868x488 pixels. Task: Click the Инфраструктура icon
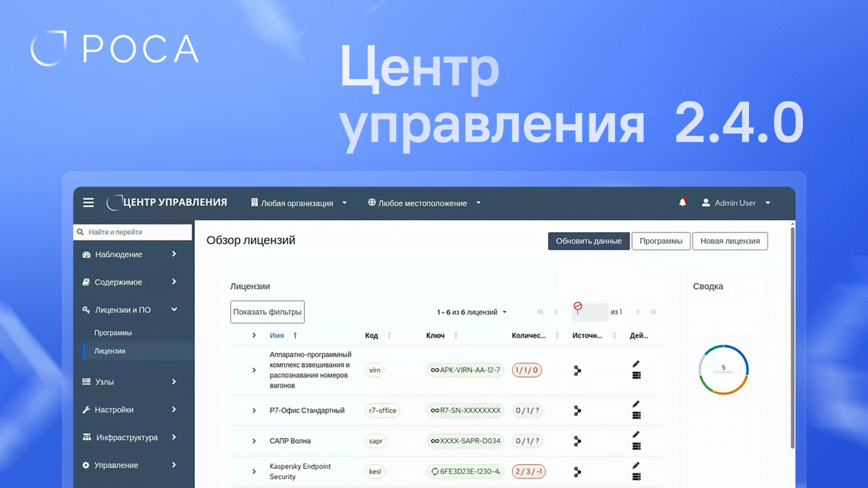tap(87, 437)
